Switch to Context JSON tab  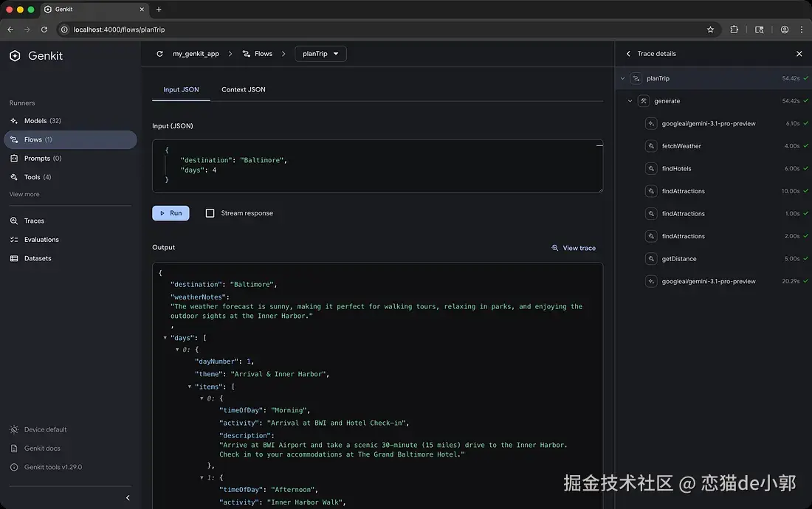click(x=244, y=89)
